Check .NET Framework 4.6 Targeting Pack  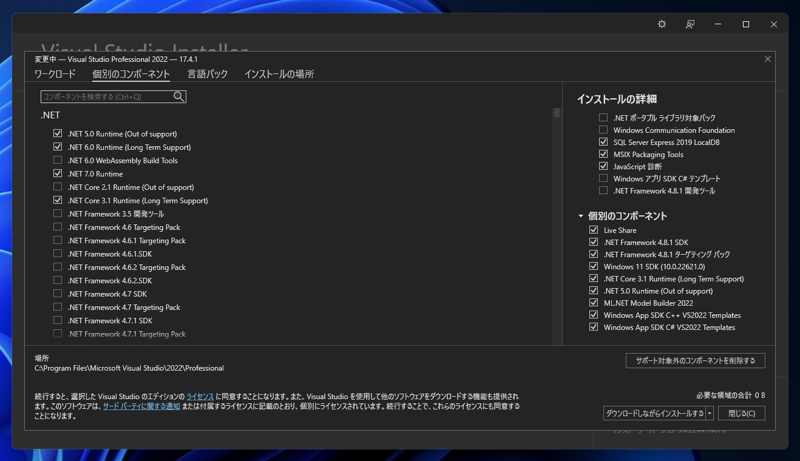coord(58,227)
